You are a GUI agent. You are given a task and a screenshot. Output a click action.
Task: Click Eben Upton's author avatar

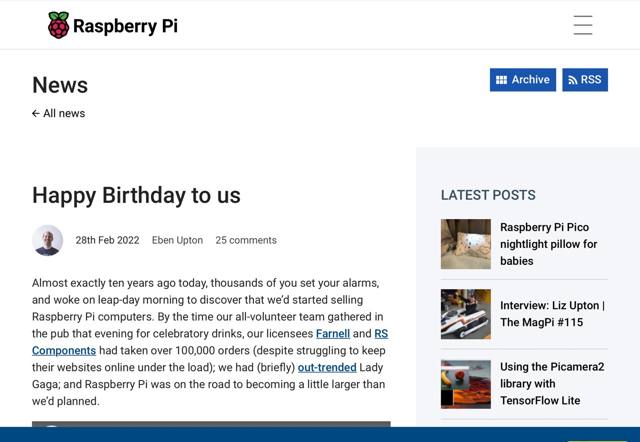pyautogui.click(x=47, y=240)
